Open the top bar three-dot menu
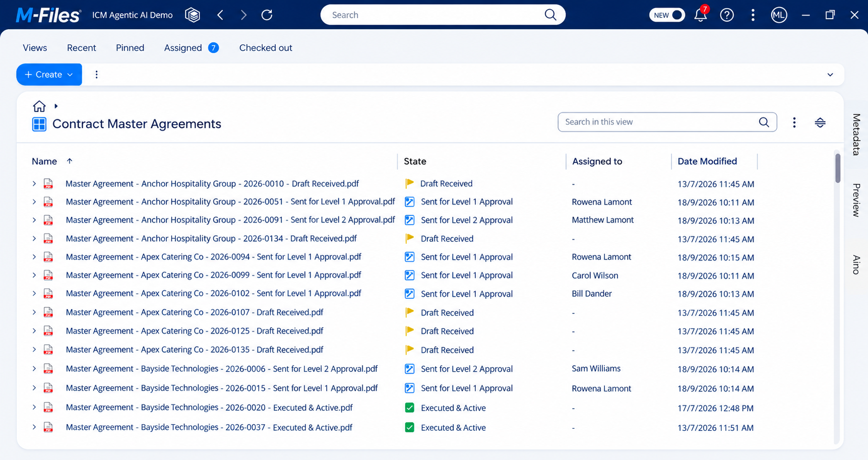Viewport: 868px width, 460px height. pos(753,15)
